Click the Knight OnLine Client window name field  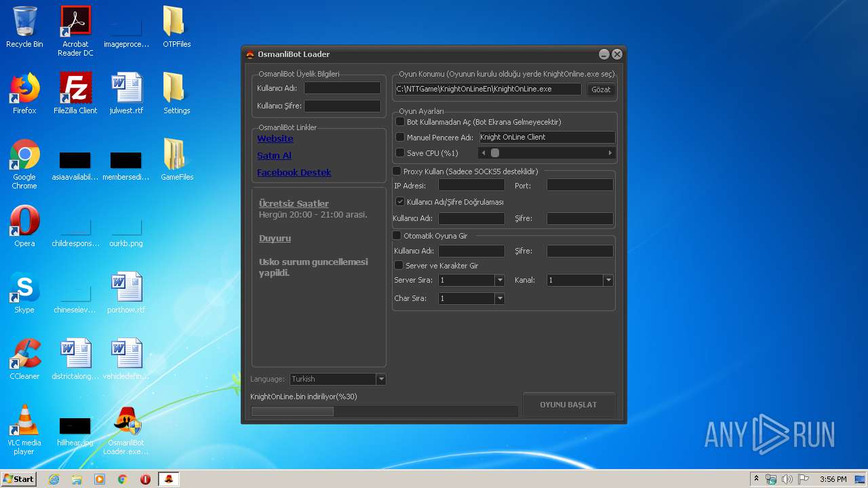pyautogui.click(x=547, y=137)
